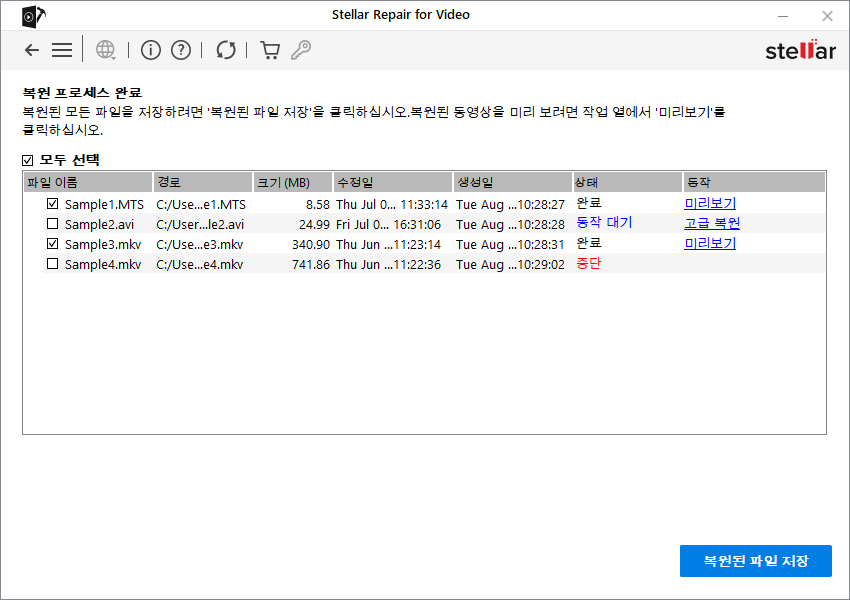850x600 pixels.
Task: Click the stellar brand logo
Action: point(800,50)
